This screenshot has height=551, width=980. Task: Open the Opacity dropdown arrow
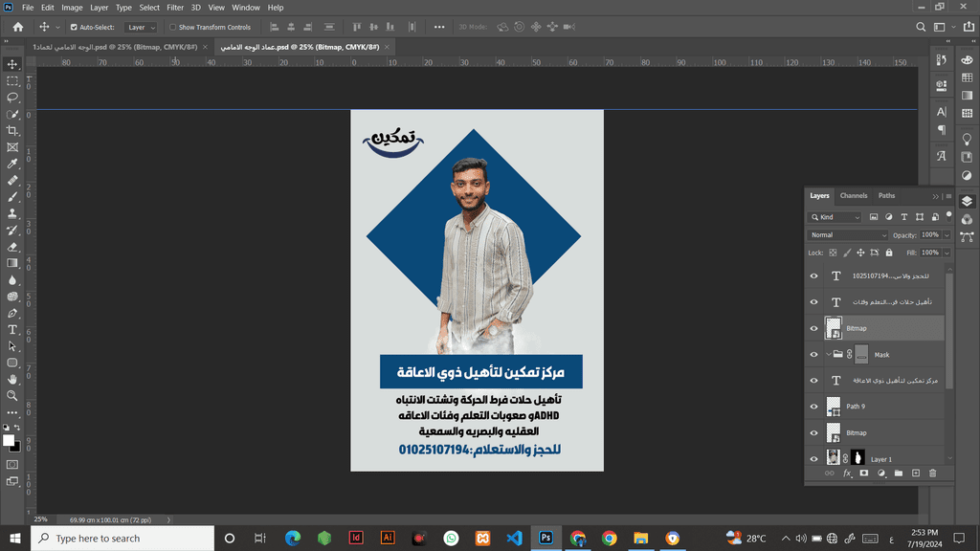947,235
